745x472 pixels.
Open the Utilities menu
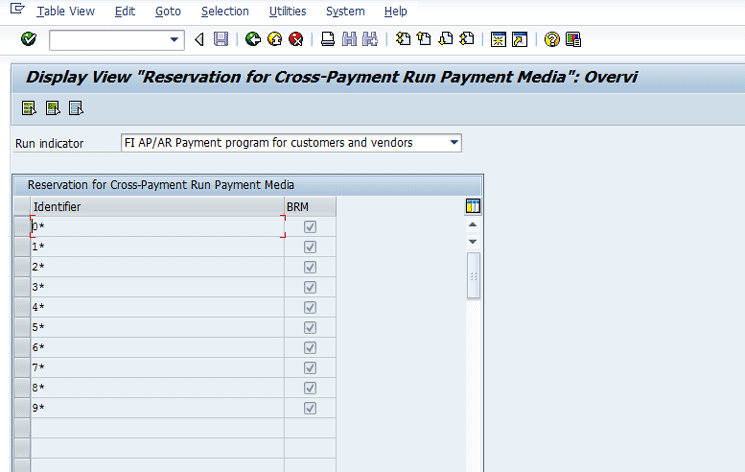288,11
